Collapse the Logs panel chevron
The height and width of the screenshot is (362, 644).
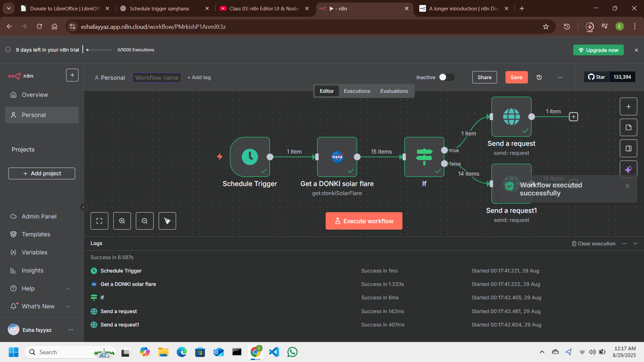(x=635, y=244)
